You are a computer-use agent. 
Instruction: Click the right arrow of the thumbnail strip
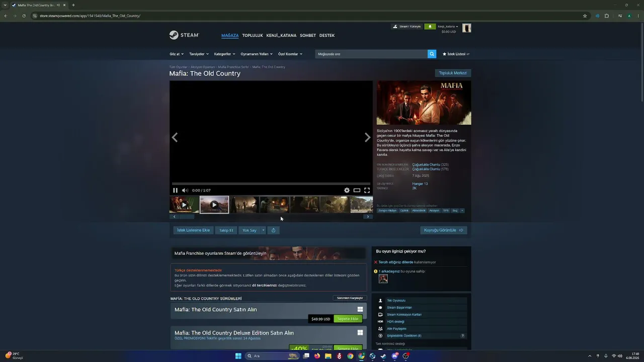(x=368, y=217)
